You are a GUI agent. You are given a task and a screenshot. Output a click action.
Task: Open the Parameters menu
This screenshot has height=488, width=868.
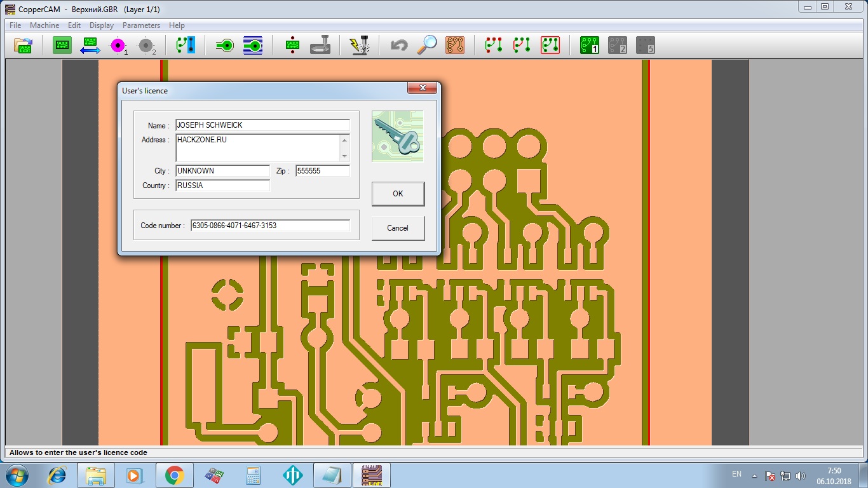141,25
